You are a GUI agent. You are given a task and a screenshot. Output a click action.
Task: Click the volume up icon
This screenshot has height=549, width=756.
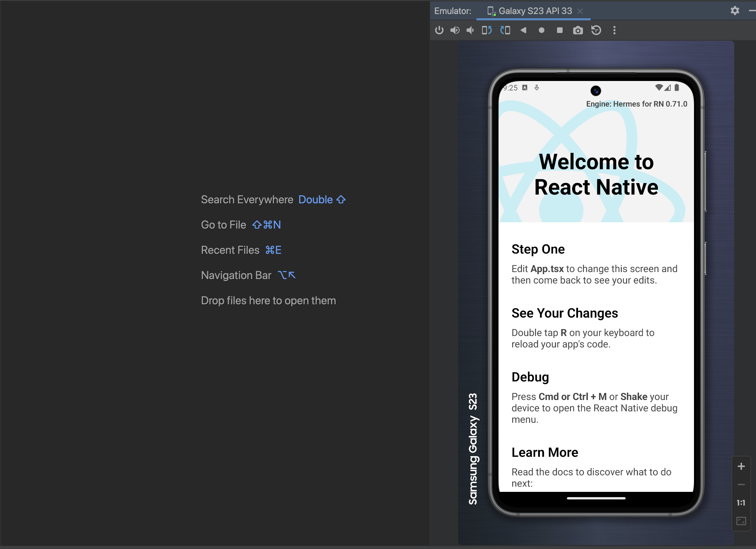tap(455, 30)
